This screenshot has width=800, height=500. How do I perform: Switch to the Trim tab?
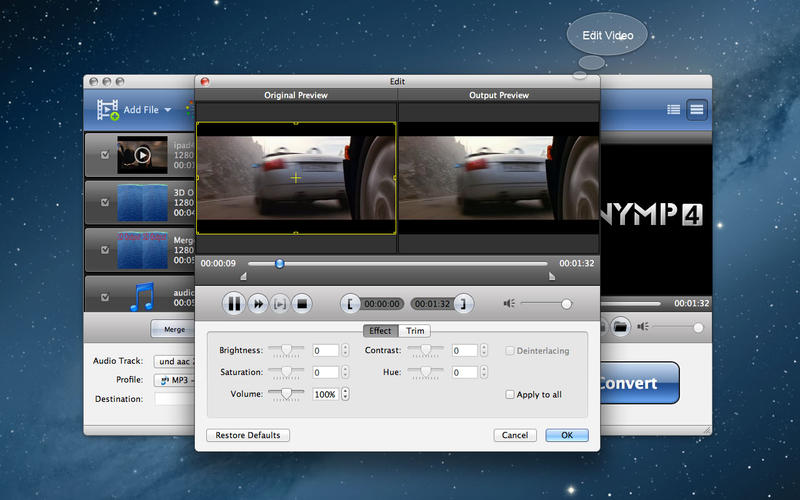coord(415,331)
